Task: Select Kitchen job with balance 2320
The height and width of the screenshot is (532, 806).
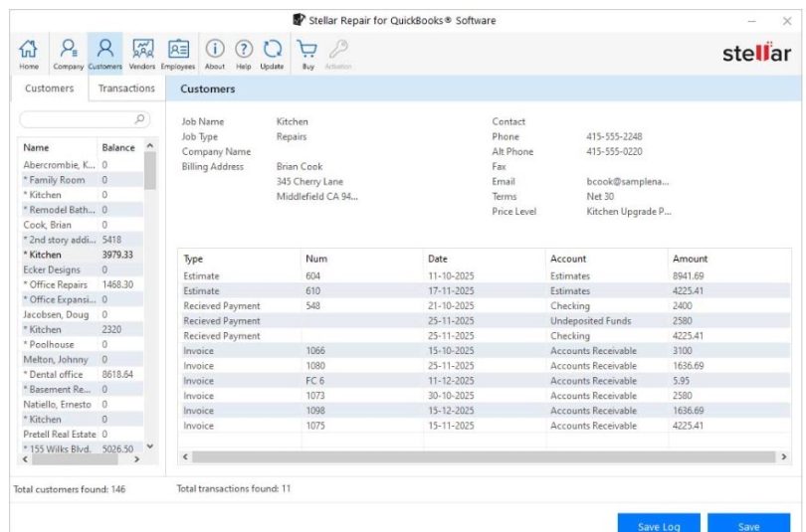Action: point(82,330)
